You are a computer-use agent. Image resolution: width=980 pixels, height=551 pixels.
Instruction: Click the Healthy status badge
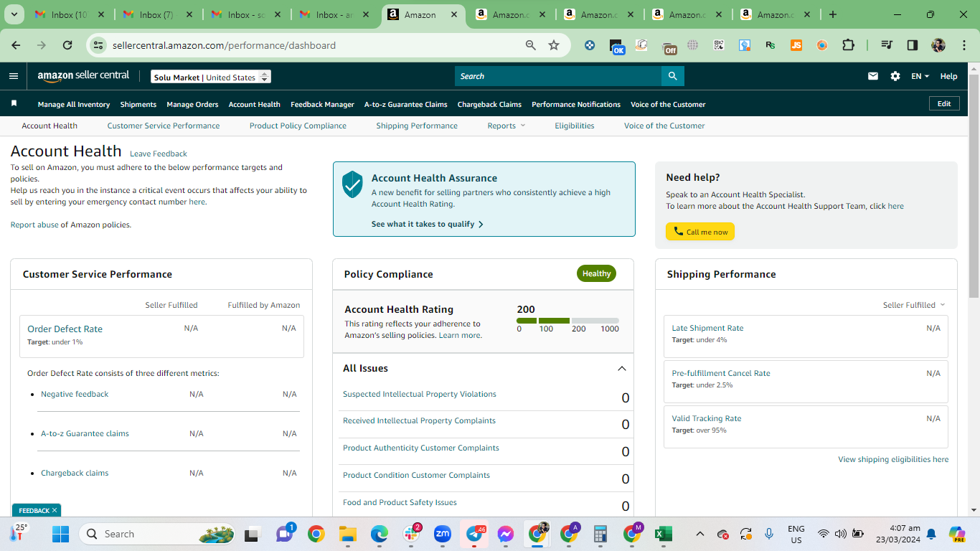point(596,273)
